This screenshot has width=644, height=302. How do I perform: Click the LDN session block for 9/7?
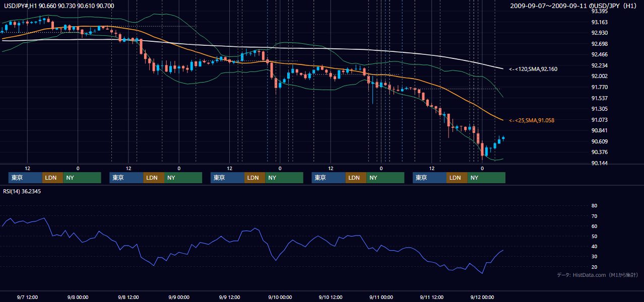click(x=52, y=178)
